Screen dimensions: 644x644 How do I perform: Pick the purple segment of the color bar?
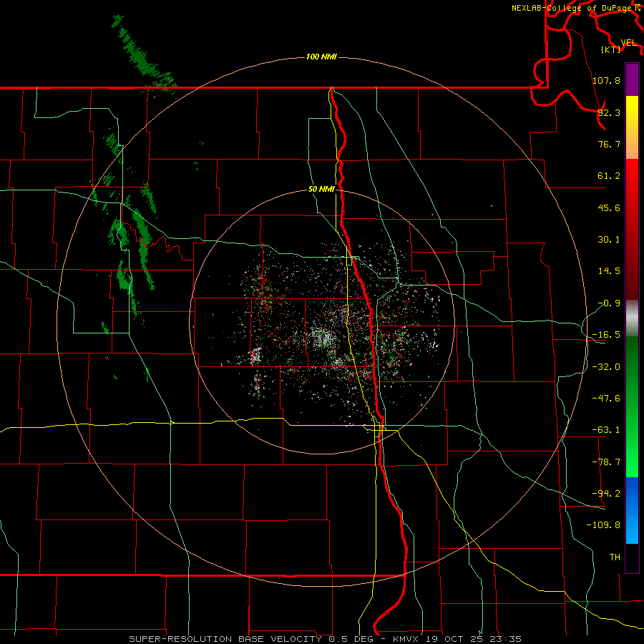pos(632,80)
